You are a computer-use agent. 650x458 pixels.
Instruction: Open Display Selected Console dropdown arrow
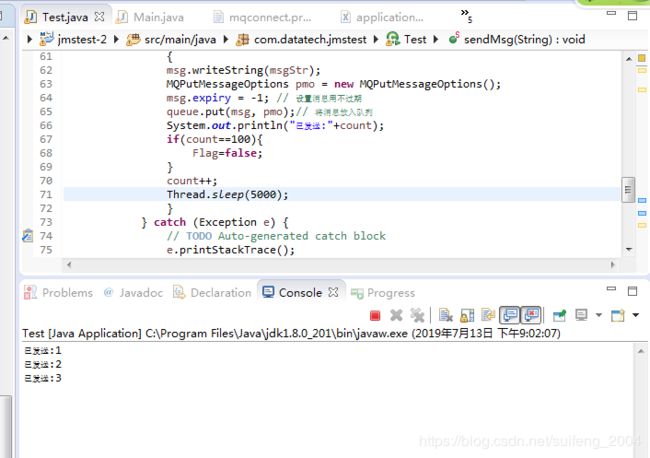(x=599, y=315)
